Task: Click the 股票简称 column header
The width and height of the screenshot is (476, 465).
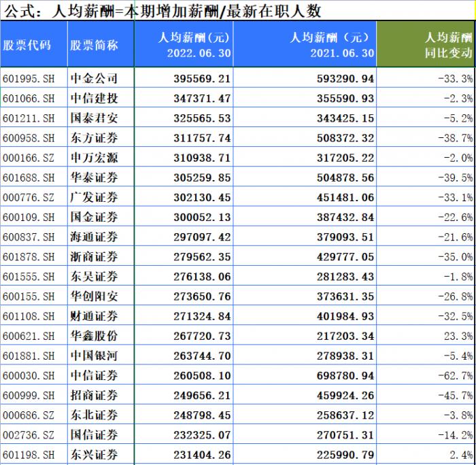Action: (94, 46)
